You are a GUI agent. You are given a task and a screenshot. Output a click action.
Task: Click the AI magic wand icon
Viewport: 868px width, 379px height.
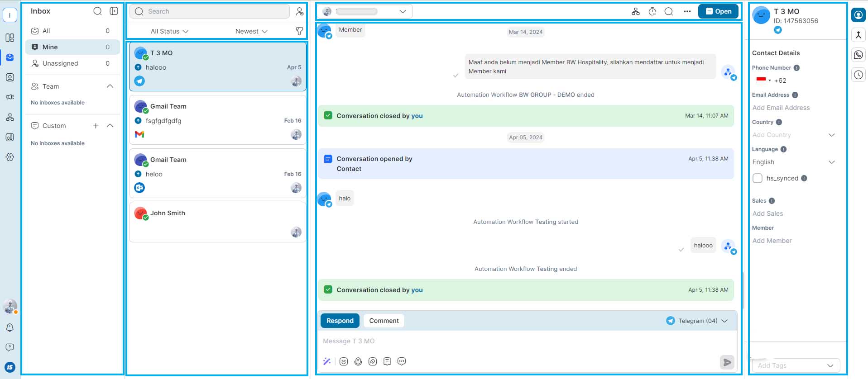(x=327, y=361)
